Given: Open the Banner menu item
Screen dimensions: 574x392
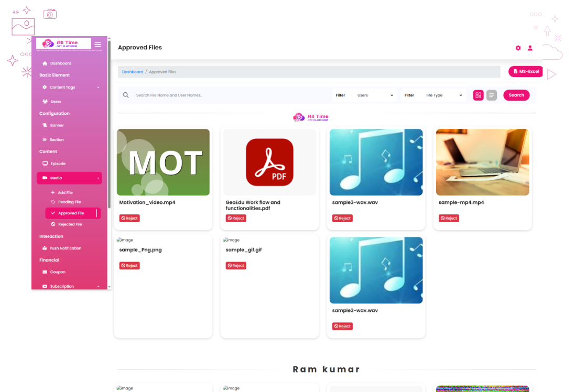Looking at the screenshot, I should (x=57, y=125).
